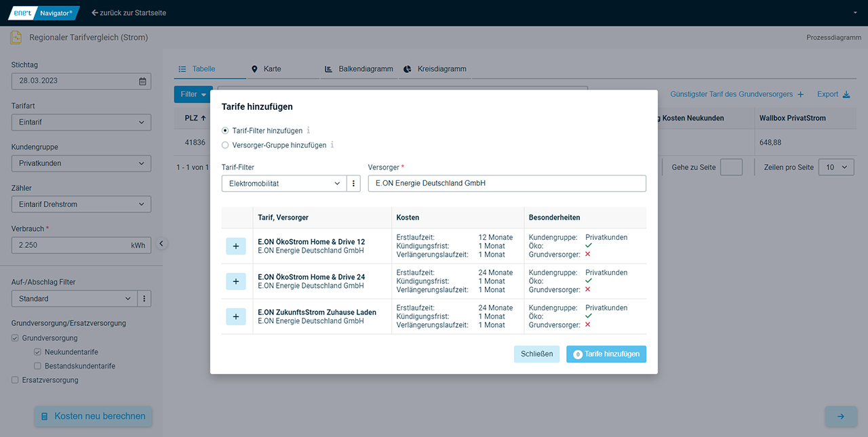Open options menu beside Auf-/Abschlag Filter
Viewport: 868px width, 437px height.
point(144,299)
